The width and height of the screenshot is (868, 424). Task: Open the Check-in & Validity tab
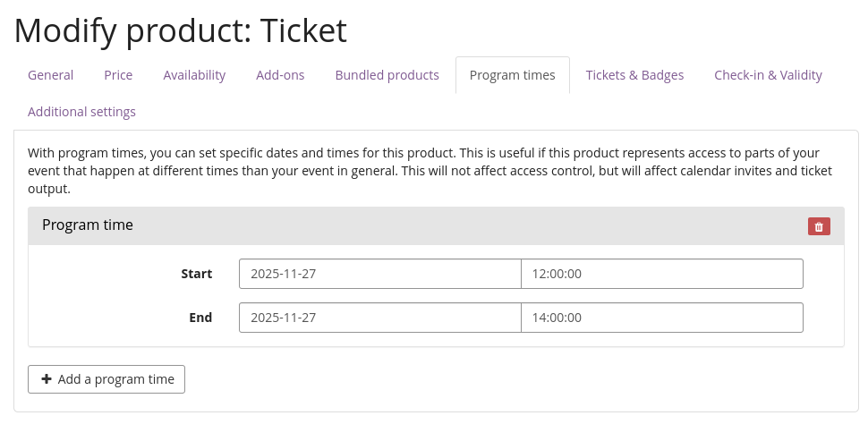tap(768, 75)
